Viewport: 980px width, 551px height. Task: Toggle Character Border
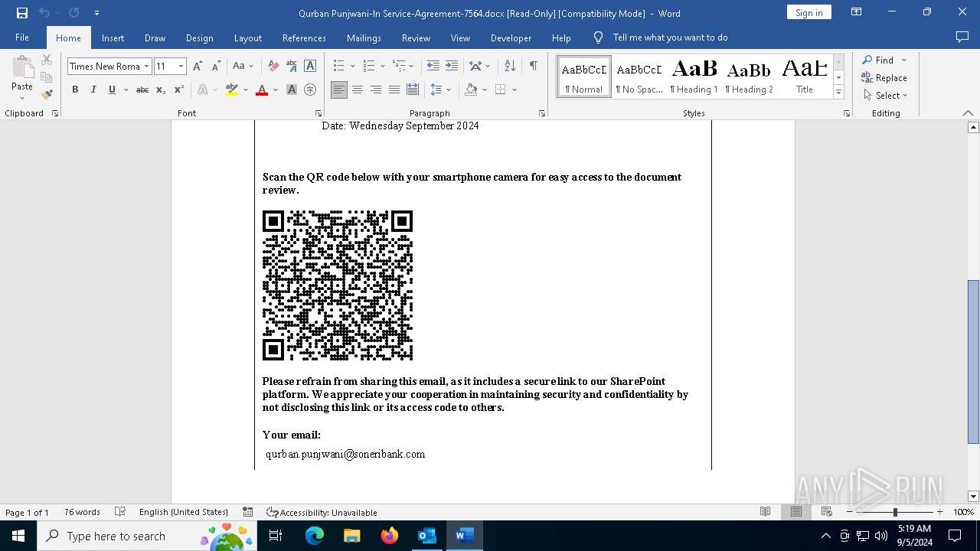tap(310, 67)
